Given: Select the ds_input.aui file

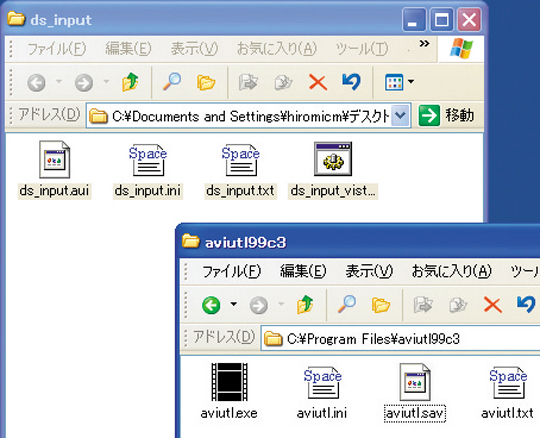Looking at the screenshot, I should click(x=54, y=169).
